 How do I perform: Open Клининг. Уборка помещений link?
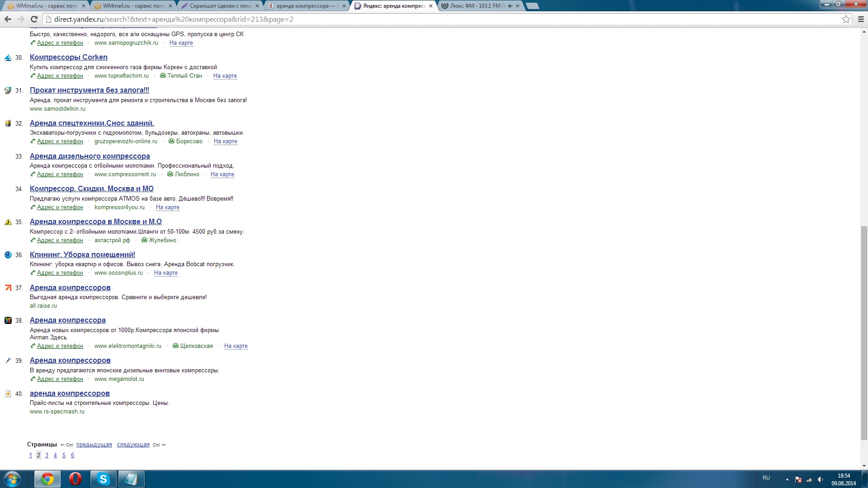click(x=82, y=254)
